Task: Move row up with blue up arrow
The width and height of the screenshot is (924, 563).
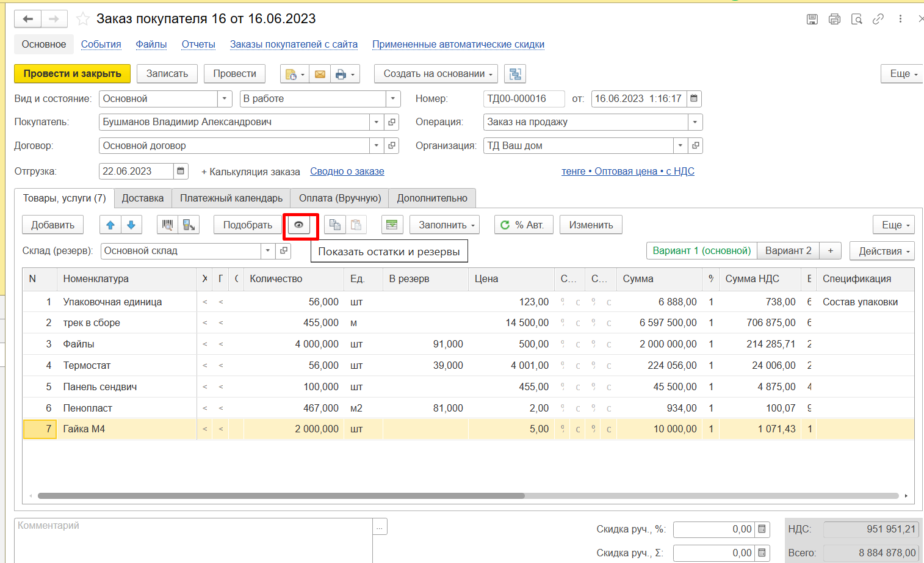Action: (110, 225)
